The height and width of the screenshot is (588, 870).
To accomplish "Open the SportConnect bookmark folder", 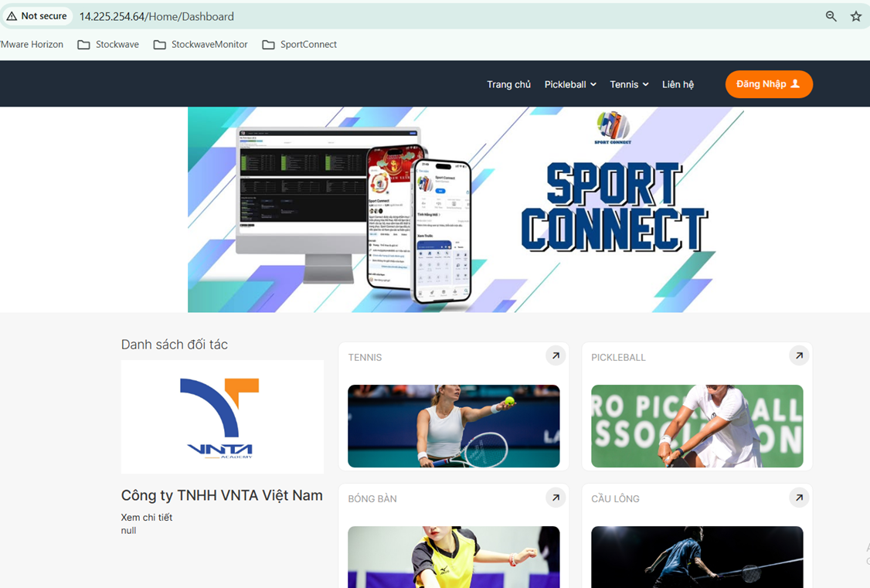I will [300, 44].
